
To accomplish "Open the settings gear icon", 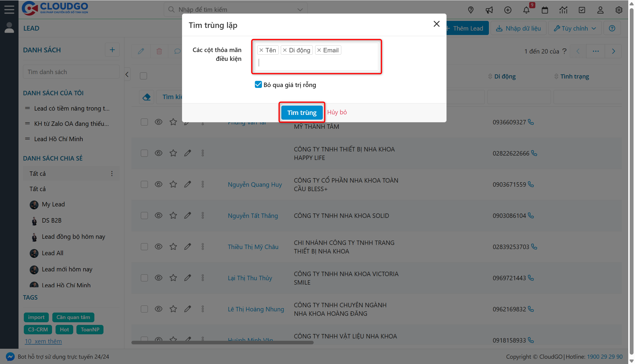I will click(619, 10).
